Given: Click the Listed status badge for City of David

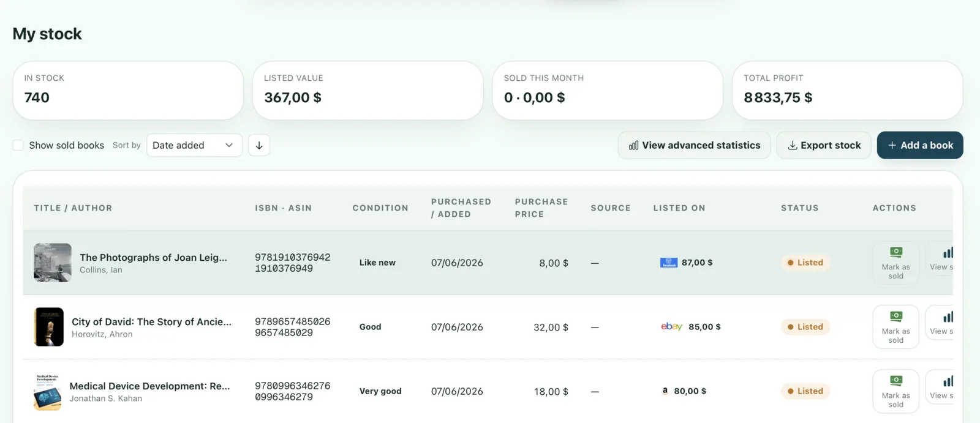Looking at the screenshot, I should (x=805, y=327).
